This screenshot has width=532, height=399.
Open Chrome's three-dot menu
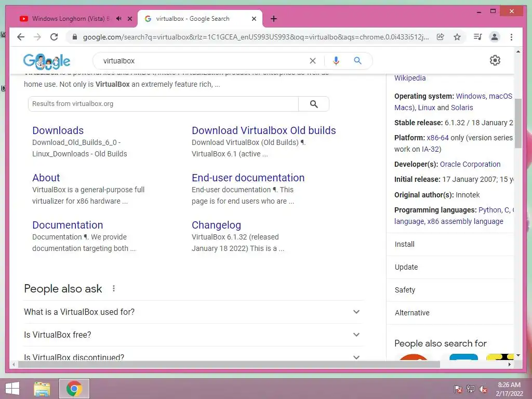[x=511, y=37]
